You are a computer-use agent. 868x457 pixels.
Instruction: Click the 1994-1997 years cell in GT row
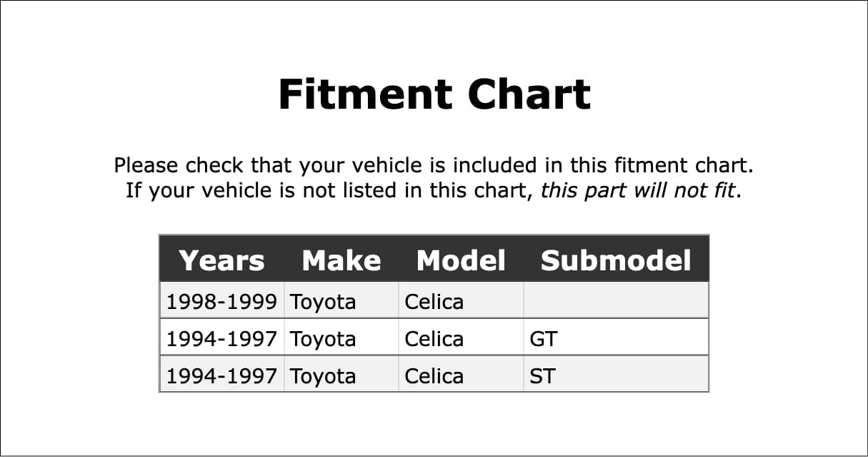[x=221, y=339]
